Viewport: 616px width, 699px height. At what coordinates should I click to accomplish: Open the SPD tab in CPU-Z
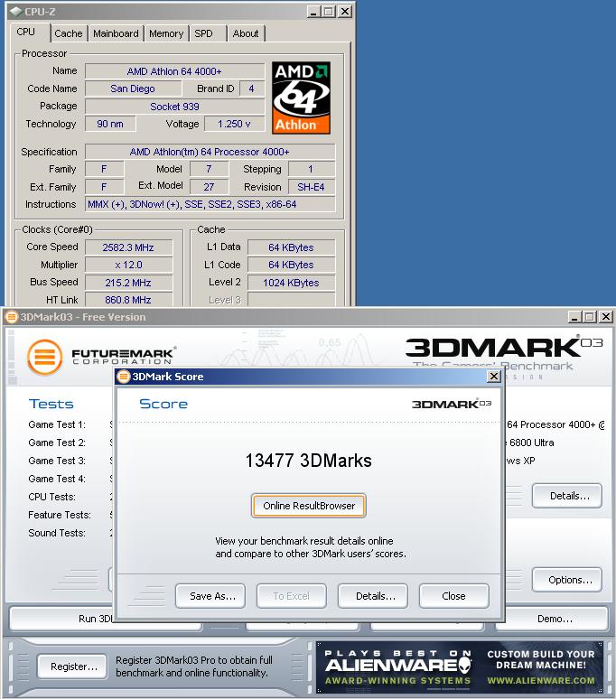tap(204, 33)
